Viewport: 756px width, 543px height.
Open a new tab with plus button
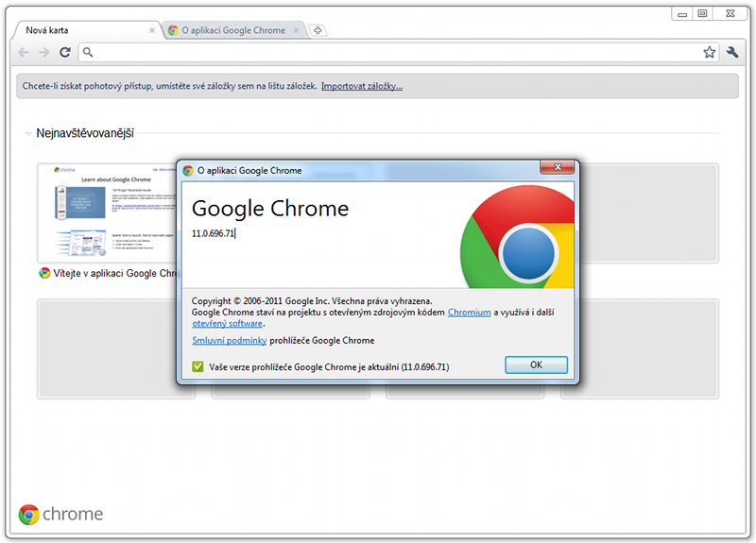(318, 30)
